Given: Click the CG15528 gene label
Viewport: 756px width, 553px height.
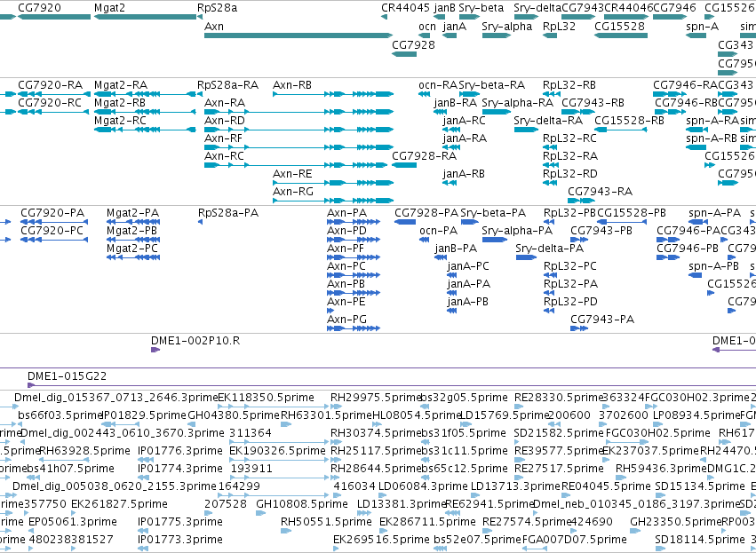Looking at the screenshot, I should [x=619, y=27].
